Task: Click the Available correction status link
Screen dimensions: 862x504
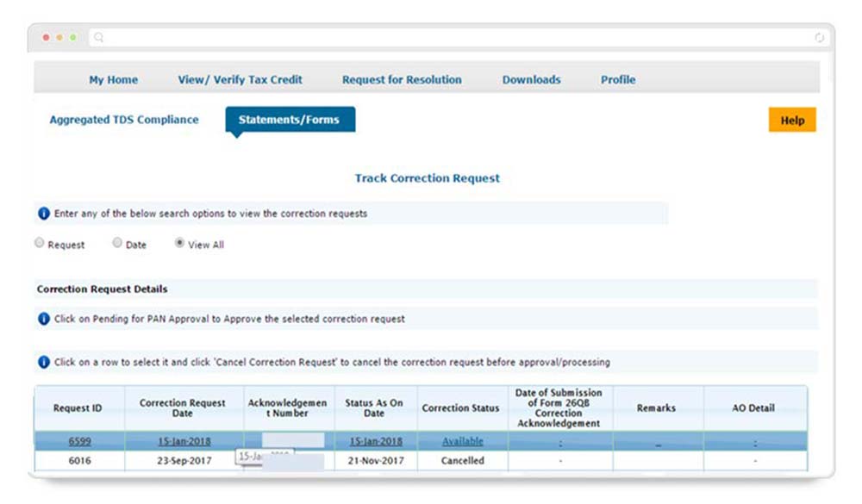Action: pos(462,441)
